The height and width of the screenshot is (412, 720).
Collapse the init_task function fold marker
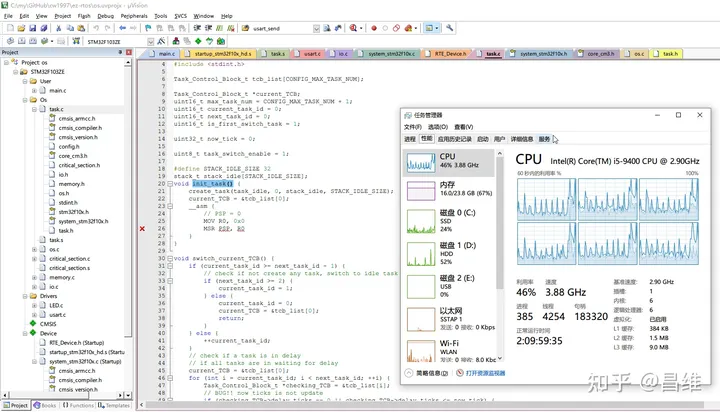(x=170, y=184)
